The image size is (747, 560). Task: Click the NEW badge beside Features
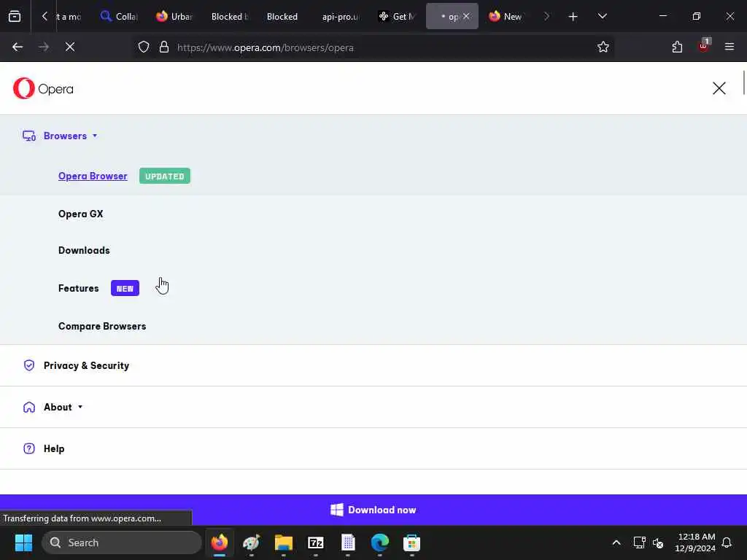coord(125,288)
